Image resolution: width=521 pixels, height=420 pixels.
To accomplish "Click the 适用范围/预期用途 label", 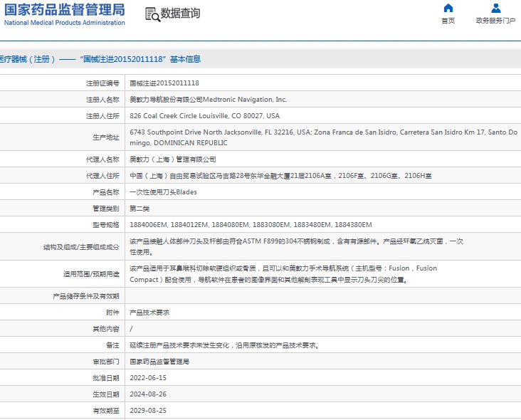I will 91,274.
